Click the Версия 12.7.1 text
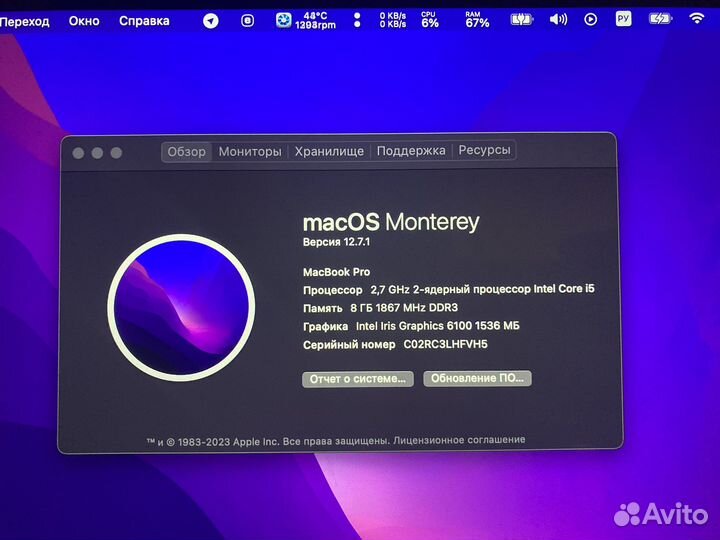The height and width of the screenshot is (540, 720). [x=336, y=242]
